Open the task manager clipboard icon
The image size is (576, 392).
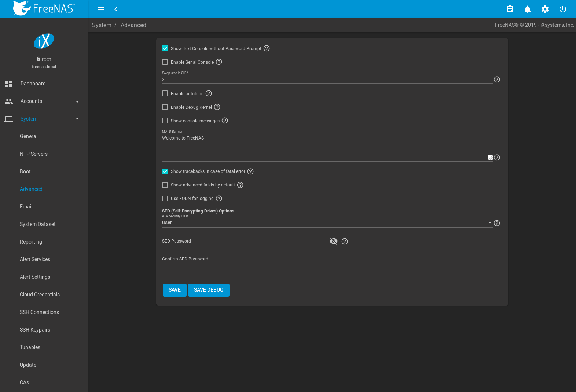point(510,9)
